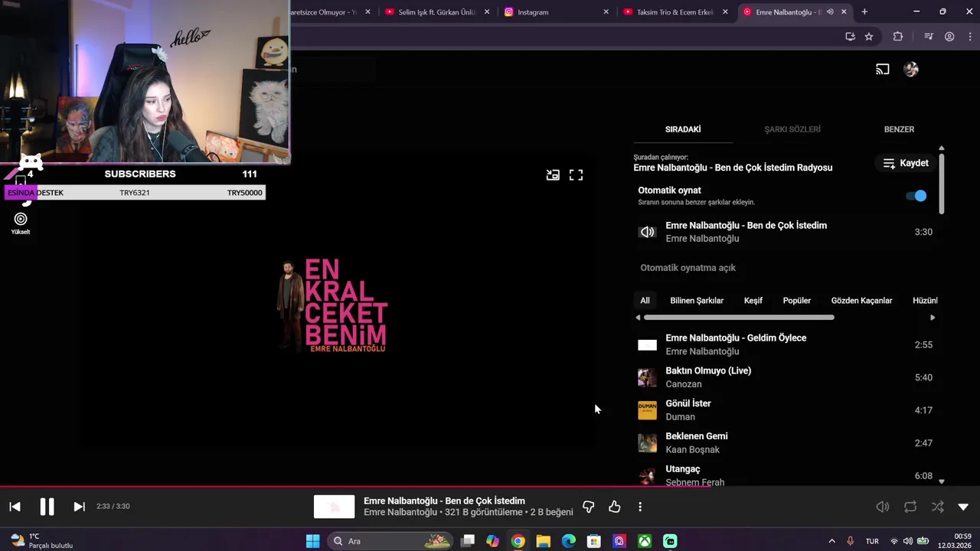Screen dimensions: 980x551
Task: Select the Gözden Kaçanlar filter chip
Action: pos(861,301)
